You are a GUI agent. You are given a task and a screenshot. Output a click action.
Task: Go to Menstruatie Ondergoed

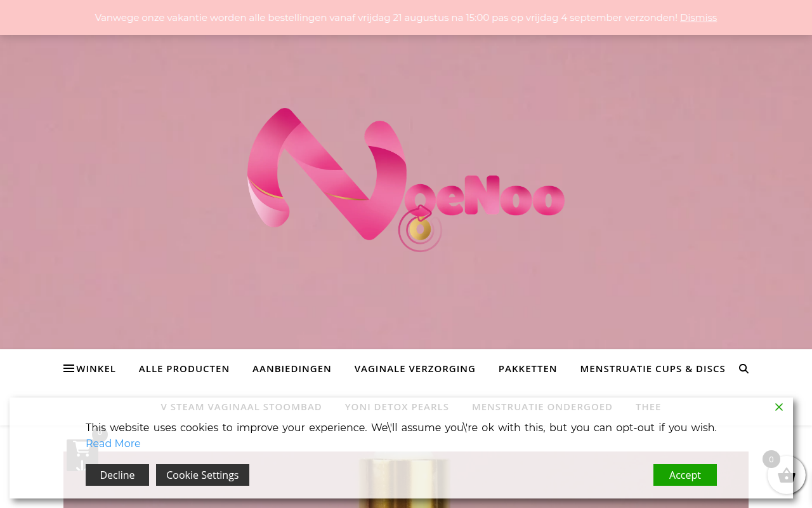[542, 406]
